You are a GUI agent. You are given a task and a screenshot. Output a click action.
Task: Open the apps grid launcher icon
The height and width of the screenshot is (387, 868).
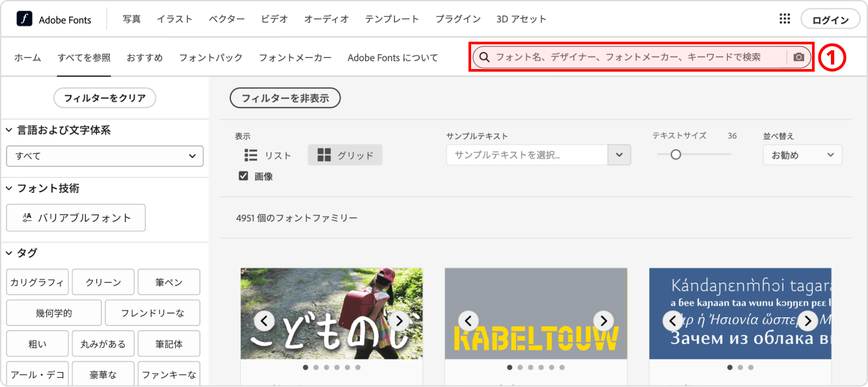(785, 19)
